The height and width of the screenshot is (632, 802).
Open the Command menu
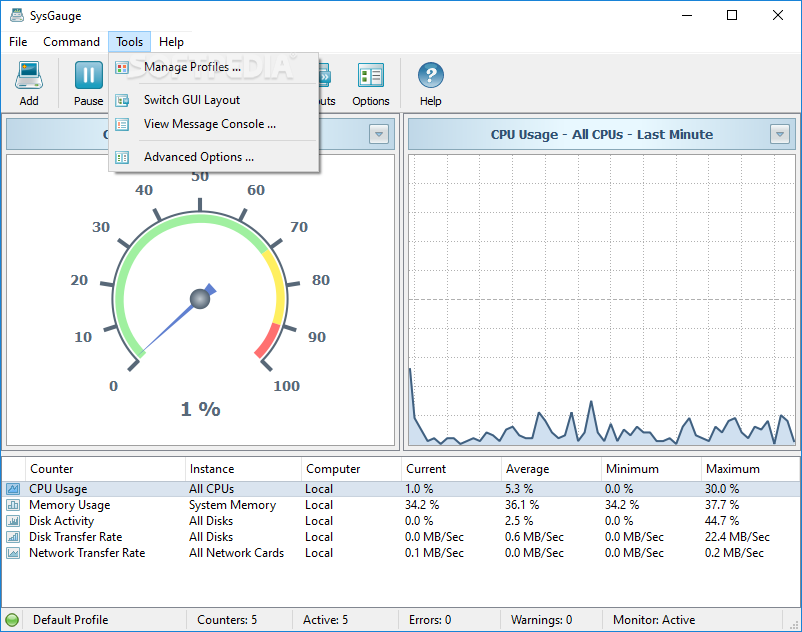tap(71, 42)
